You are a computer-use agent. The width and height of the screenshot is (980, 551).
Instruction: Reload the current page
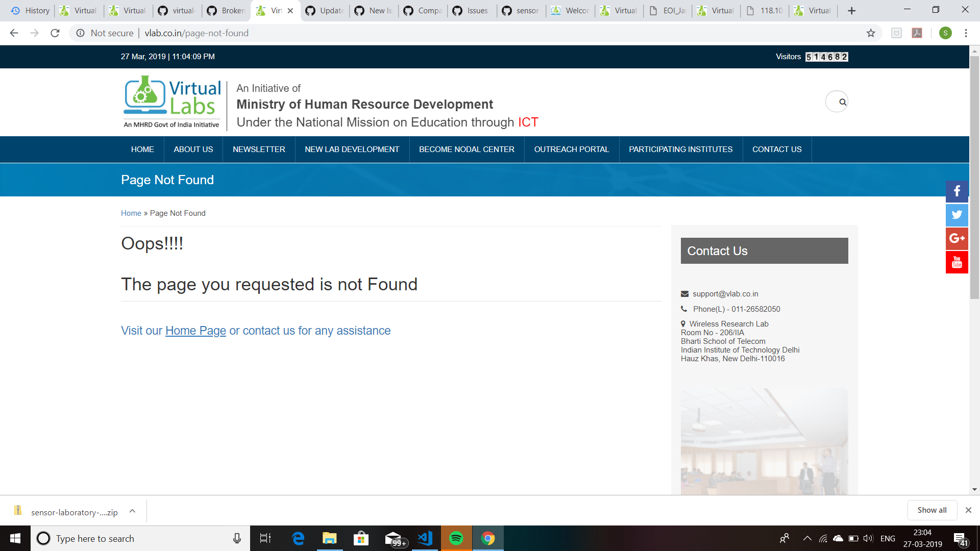coord(55,33)
